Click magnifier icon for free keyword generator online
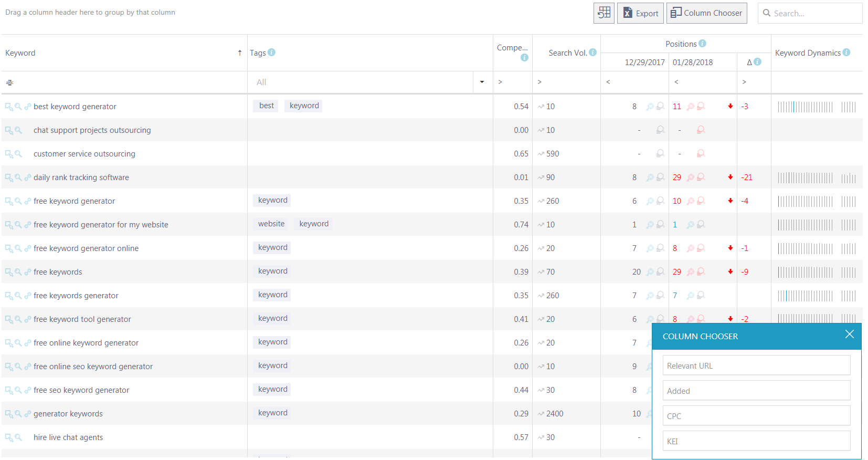Screen dimensions: 868x460 click(18, 248)
